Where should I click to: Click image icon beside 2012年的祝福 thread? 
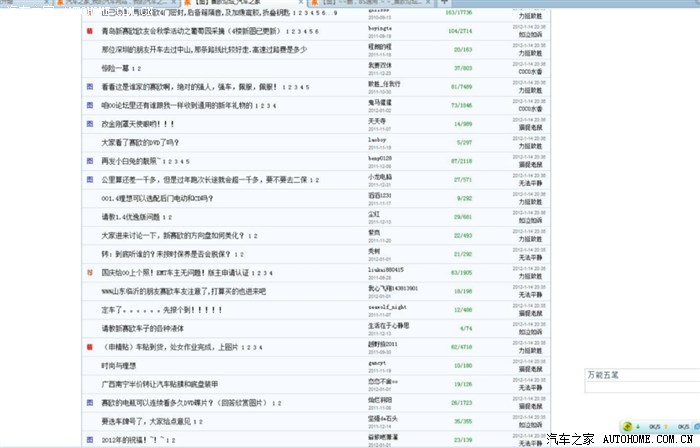click(90, 439)
